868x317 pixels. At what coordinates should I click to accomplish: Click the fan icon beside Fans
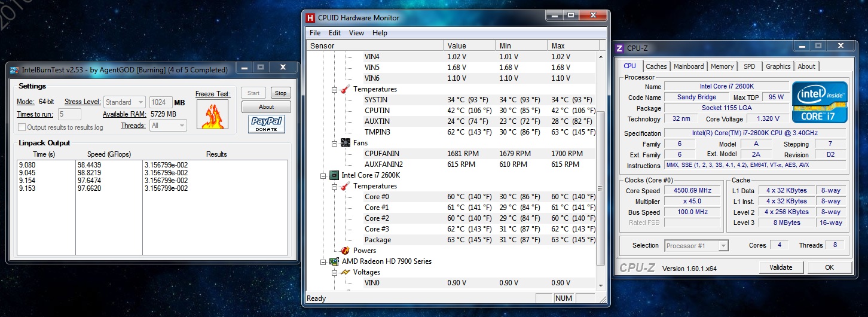345,143
